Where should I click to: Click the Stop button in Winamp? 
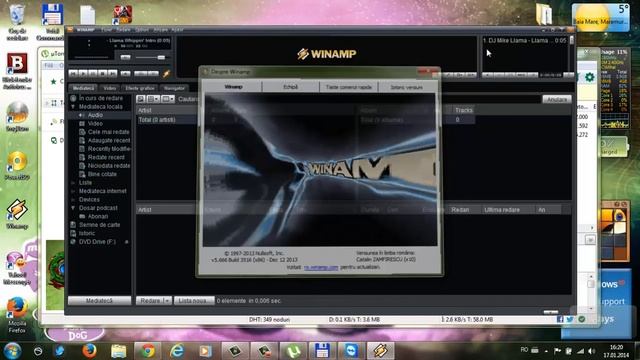[102, 73]
